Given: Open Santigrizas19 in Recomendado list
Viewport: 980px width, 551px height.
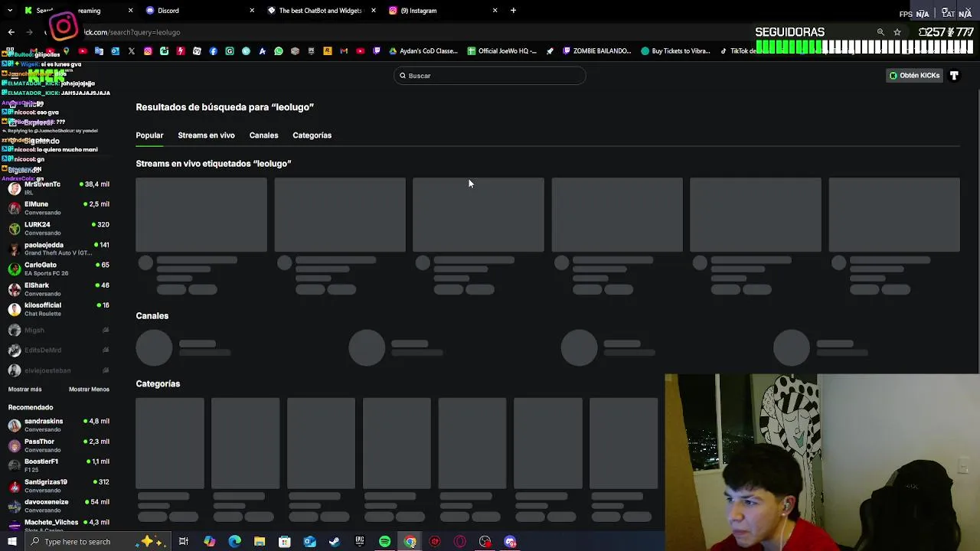Looking at the screenshot, I should 58,486.
